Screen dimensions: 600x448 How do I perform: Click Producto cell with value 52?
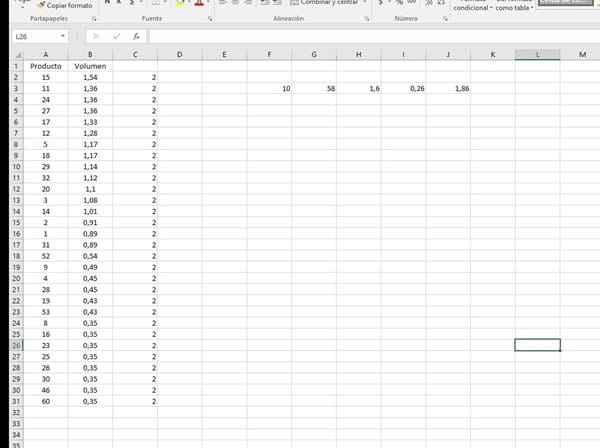click(46, 256)
